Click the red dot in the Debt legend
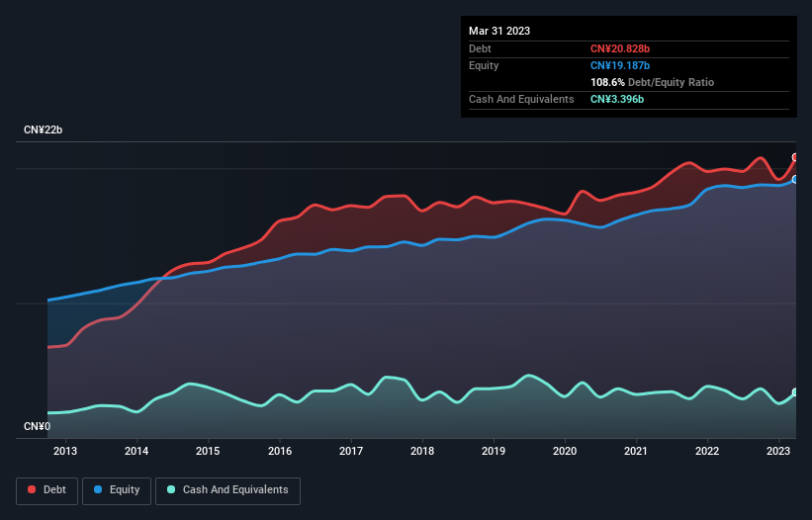This screenshot has height=520, width=812. 33,490
